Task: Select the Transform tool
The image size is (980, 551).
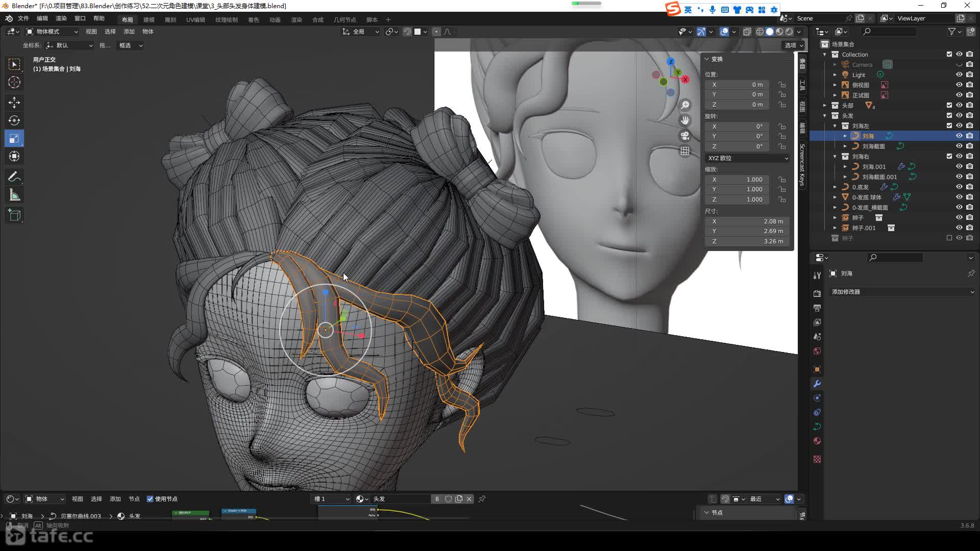Action: [14, 156]
